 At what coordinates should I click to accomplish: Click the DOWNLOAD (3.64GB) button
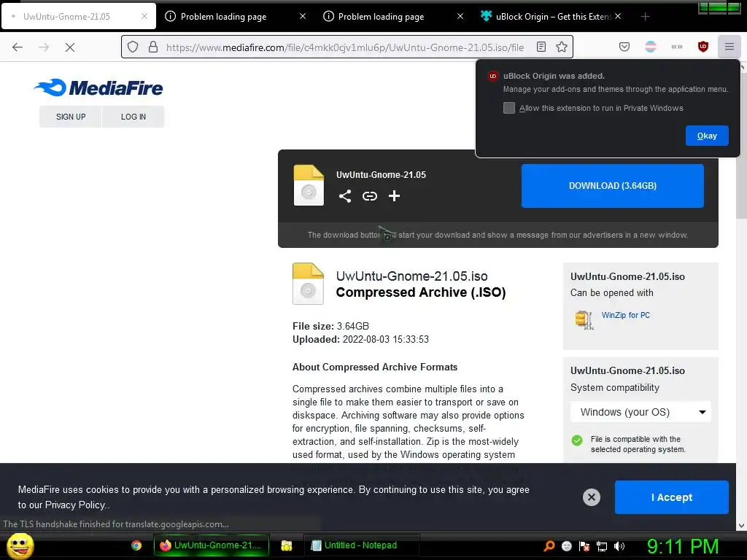612,186
